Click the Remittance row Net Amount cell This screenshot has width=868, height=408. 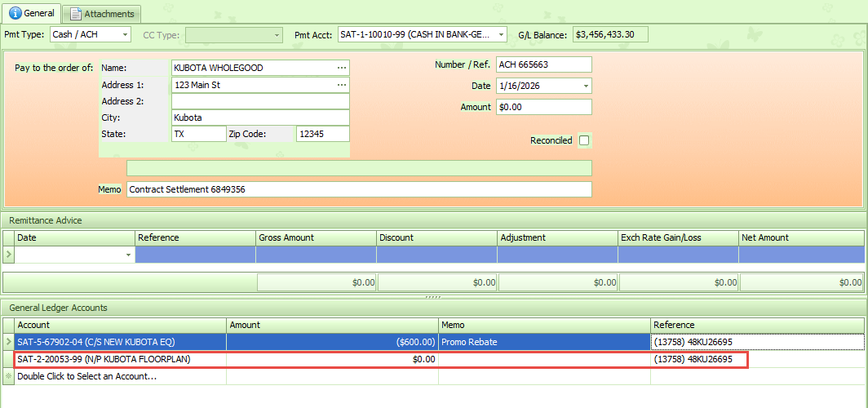[801, 255]
